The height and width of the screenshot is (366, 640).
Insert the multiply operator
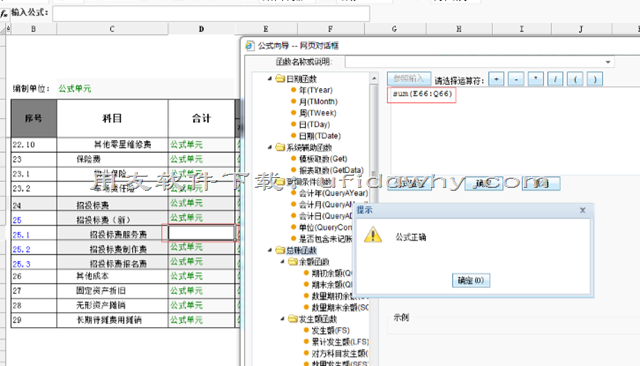[x=536, y=79]
